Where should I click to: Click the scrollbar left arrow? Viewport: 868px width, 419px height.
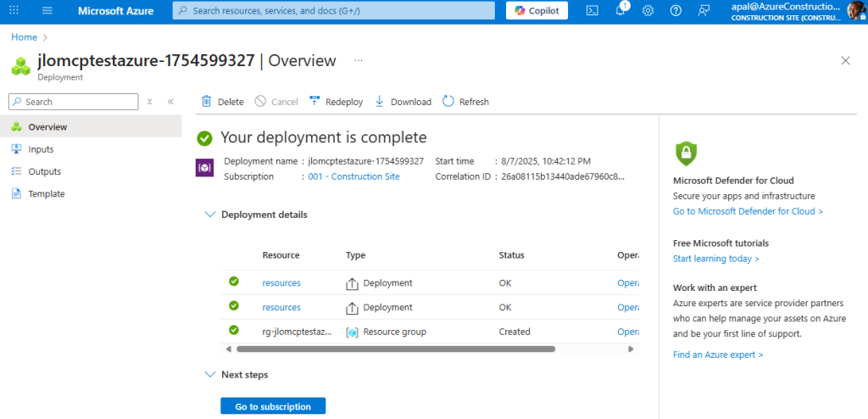[x=229, y=349]
